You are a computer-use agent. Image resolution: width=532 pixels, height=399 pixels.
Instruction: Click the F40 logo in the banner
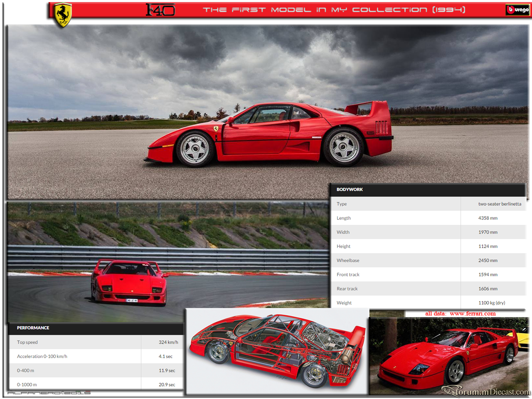pos(160,10)
